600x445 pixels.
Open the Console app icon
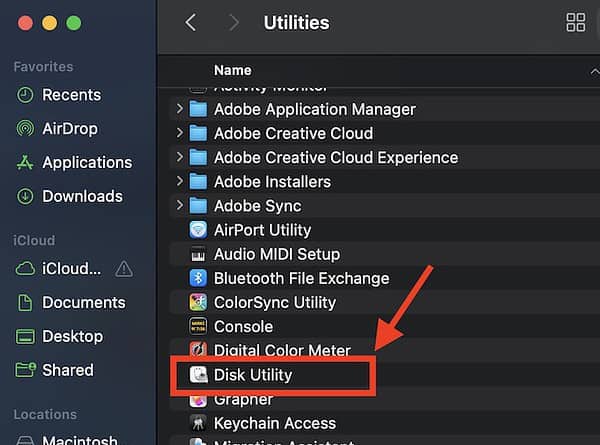[198, 326]
